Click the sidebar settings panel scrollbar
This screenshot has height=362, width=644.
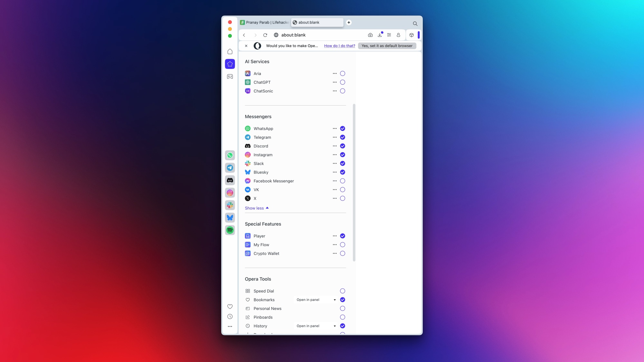(x=354, y=182)
